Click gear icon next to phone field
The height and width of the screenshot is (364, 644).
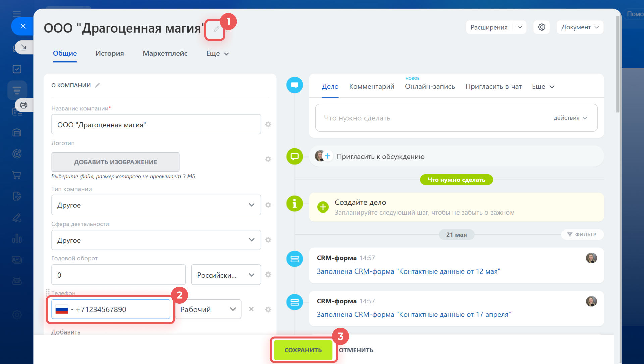pyautogui.click(x=268, y=309)
